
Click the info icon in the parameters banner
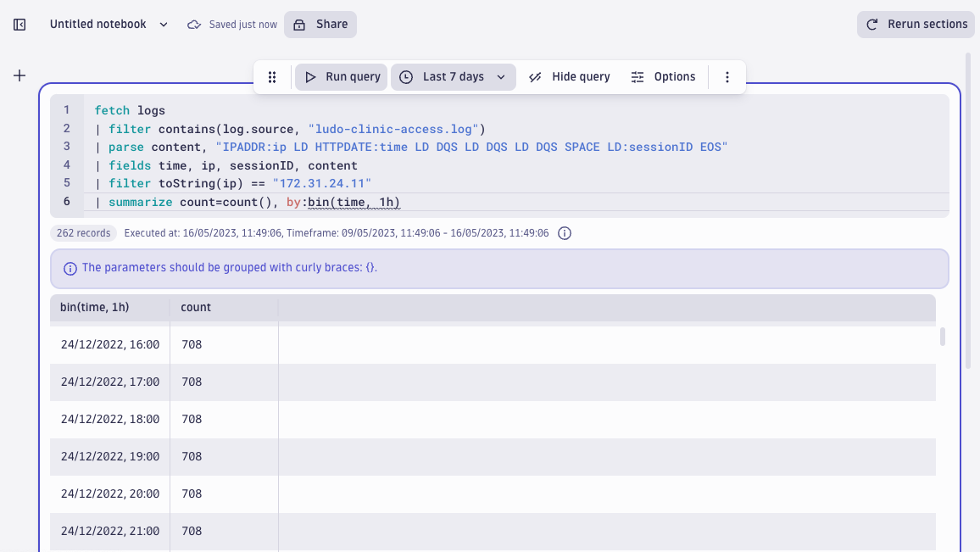tap(69, 267)
